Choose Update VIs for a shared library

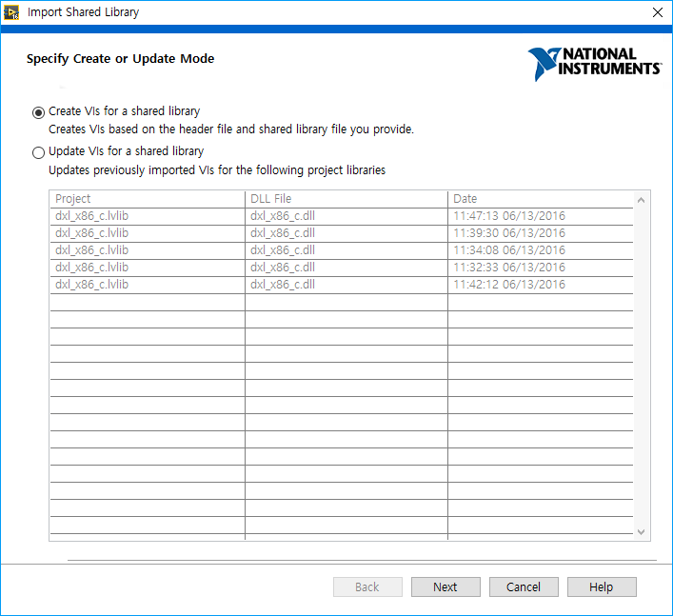[x=39, y=152]
